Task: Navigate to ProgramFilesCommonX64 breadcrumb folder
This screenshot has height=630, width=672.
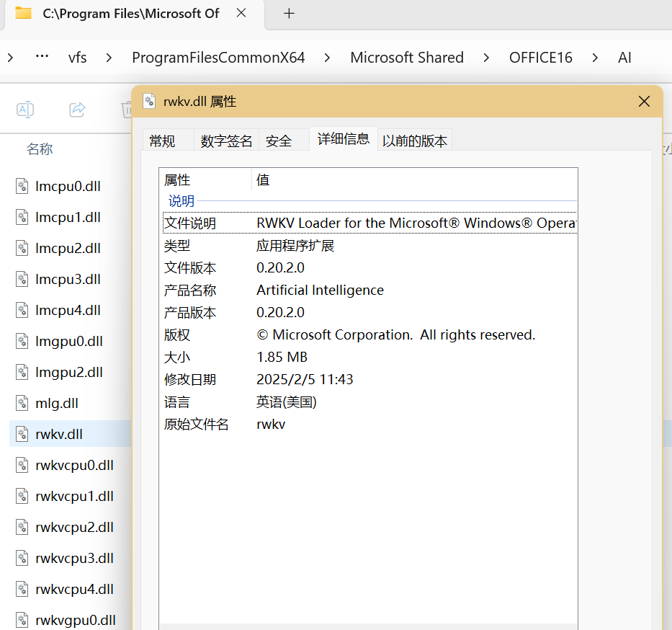Action: tap(218, 58)
